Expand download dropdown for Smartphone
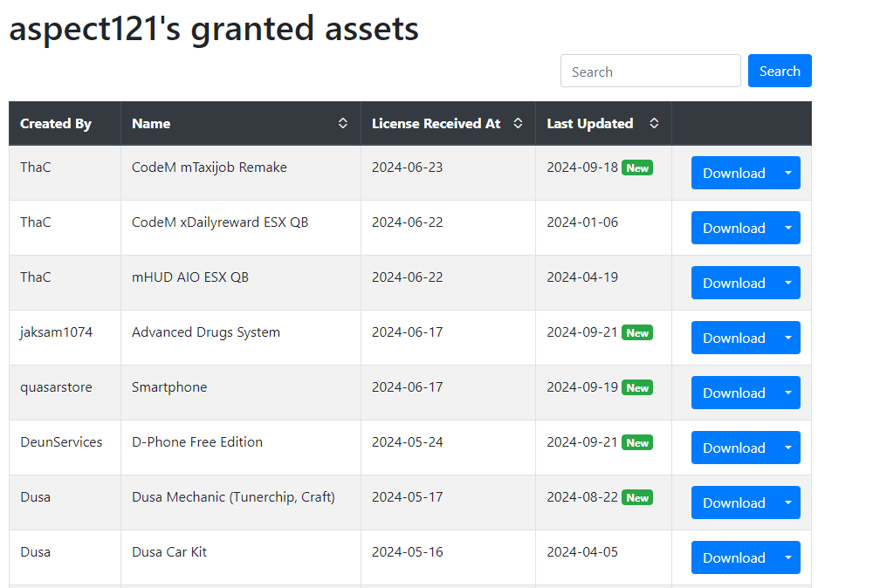The width and height of the screenshot is (880, 588). point(788,393)
